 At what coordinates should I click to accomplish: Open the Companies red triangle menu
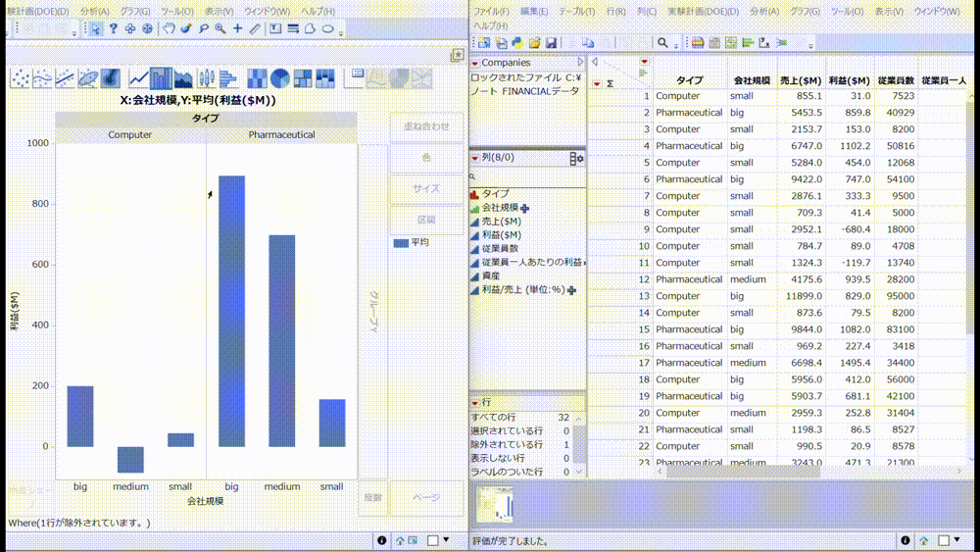(x=475, y=63)
